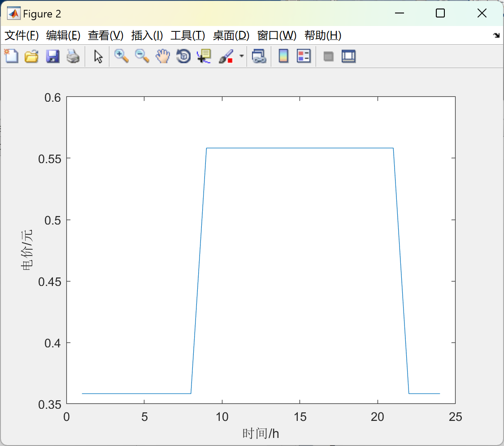This screenshot has height=446, width=504.
Task: Dock figure using the small arrow icon
Action: [x=496, y=35]
